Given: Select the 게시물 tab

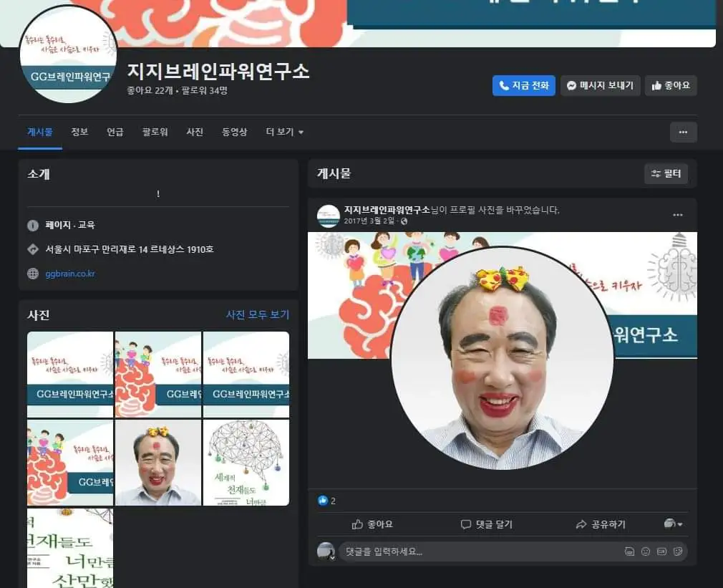Looking at the screenshot, I should (40, 132).
